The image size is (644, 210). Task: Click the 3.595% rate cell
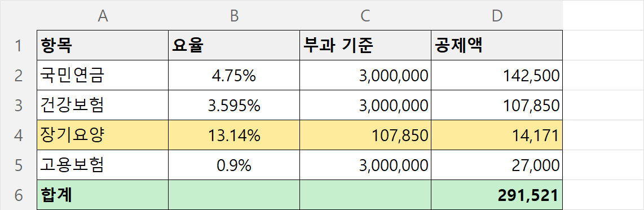pos(234,105)
